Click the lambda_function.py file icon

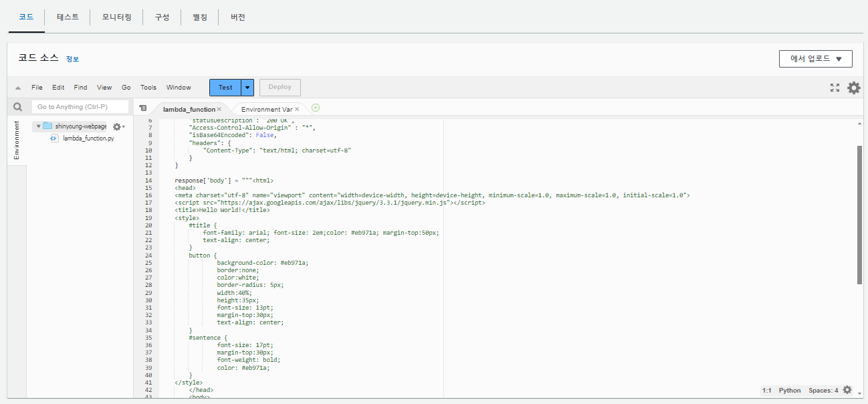(x=55, y=138)
